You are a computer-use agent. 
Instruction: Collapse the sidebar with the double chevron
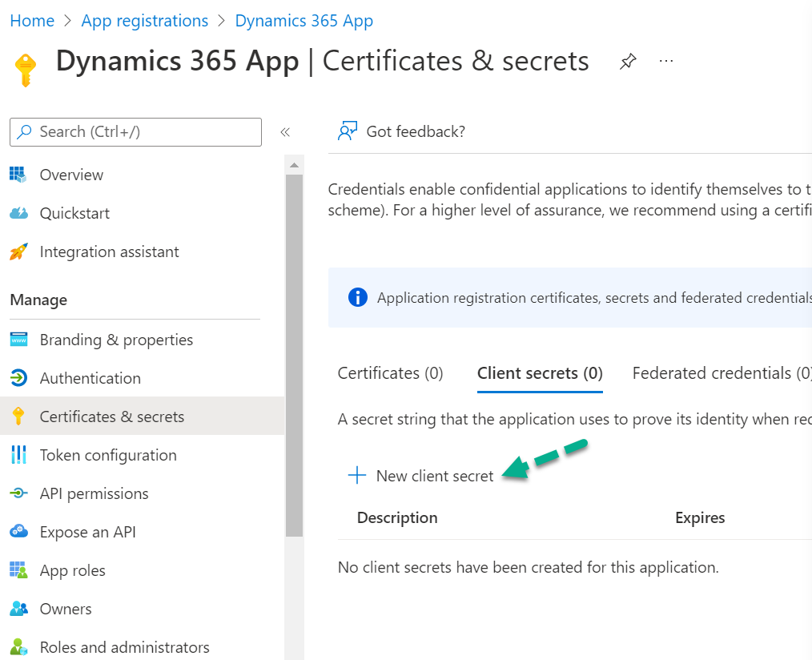coord(285,132)
